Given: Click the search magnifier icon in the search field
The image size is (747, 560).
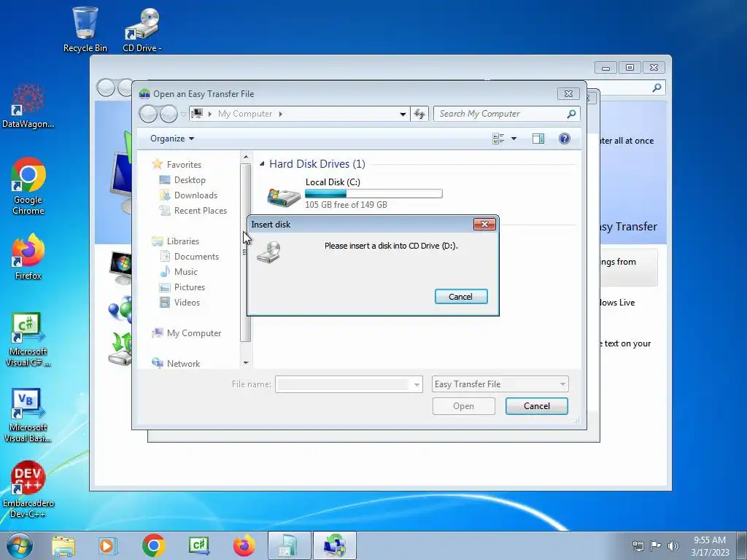Looking at the screenshot, I should click(572, 114).
